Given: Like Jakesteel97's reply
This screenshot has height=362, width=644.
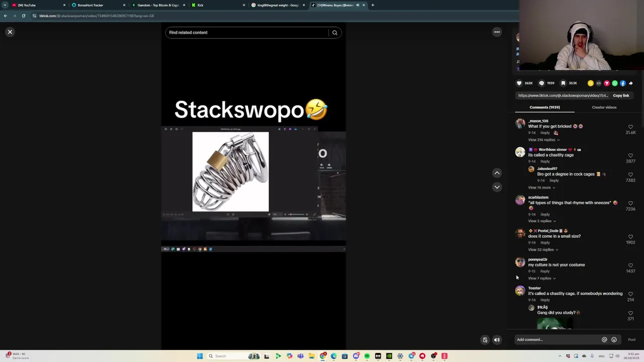Looking at the screenshot, I should coord(630,175).
